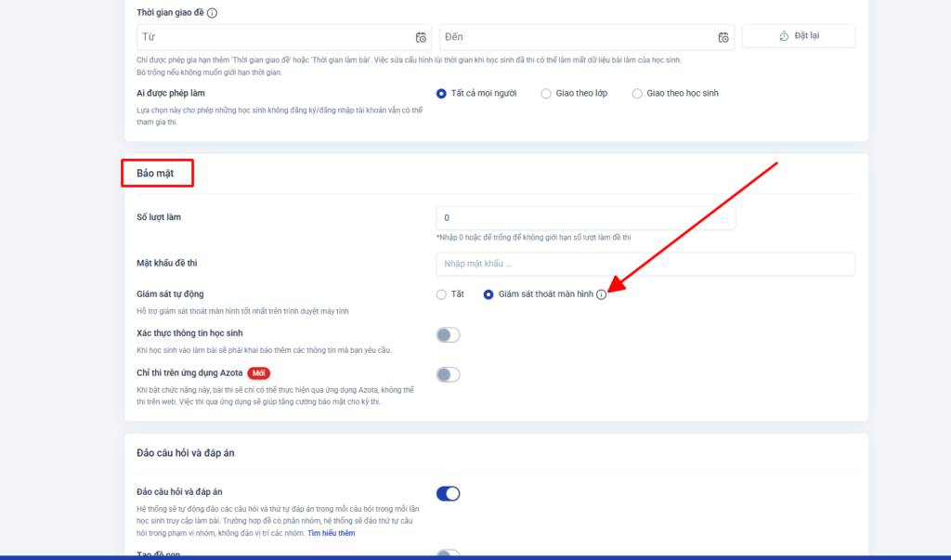Click the Giám sát tự động label
Image resolution: width=951 pixels, height=560 pixels.
[171, 294]
